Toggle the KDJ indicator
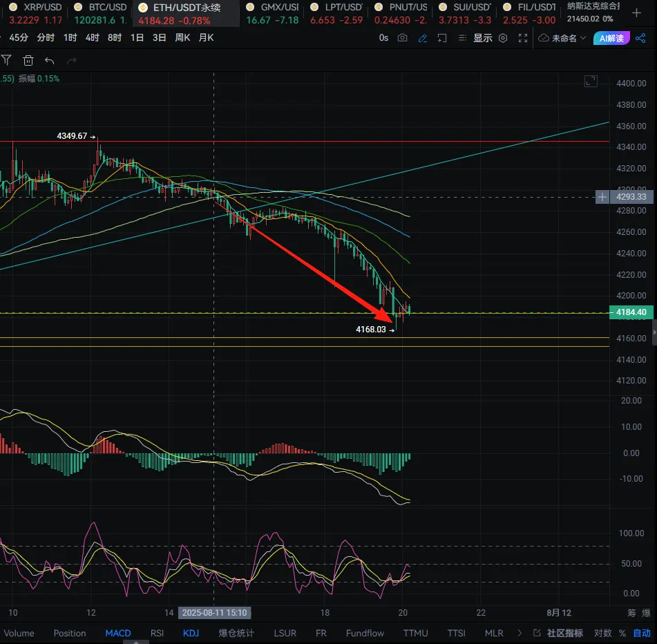The image size is (657, 644). [x=191, y=633]
